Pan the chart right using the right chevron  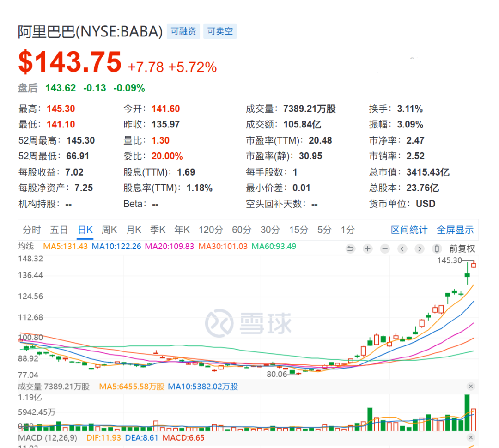click(x=420, y=248)
